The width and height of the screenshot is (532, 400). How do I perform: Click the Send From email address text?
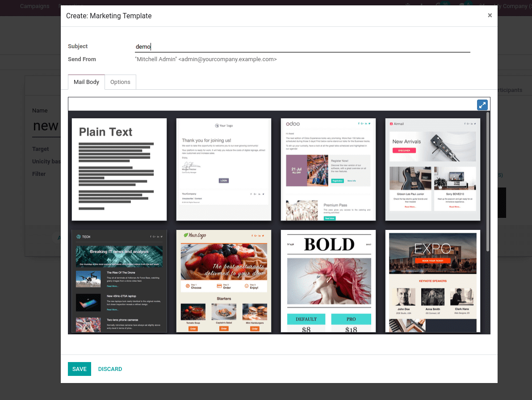(x=205, y=59)
